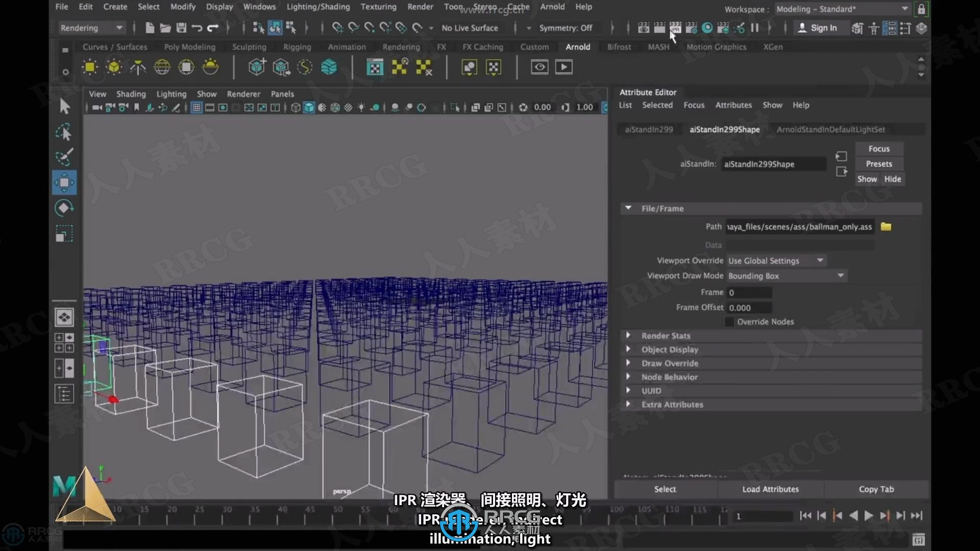Screen dimensions: 980x551
Task: Create an Arnold physical sky
Action: click(x=210, y=67)
